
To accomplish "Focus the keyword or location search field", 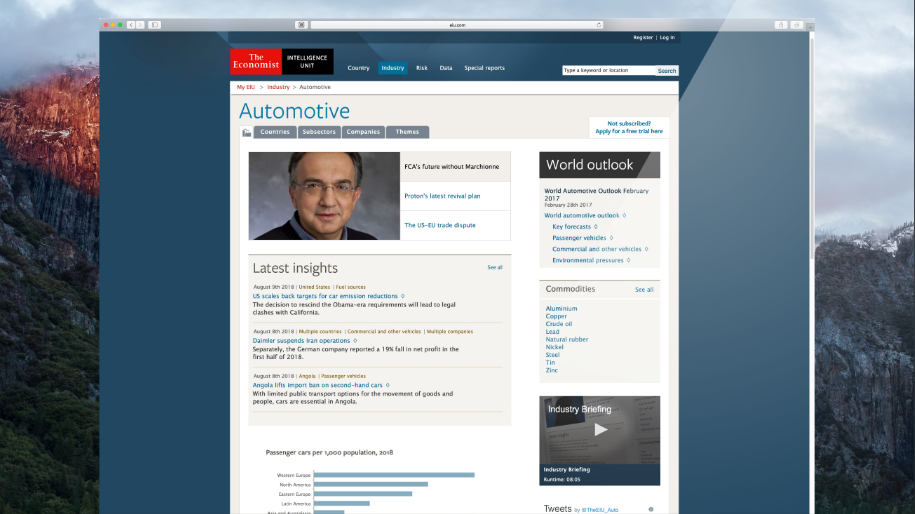I will tap(609, 71).
